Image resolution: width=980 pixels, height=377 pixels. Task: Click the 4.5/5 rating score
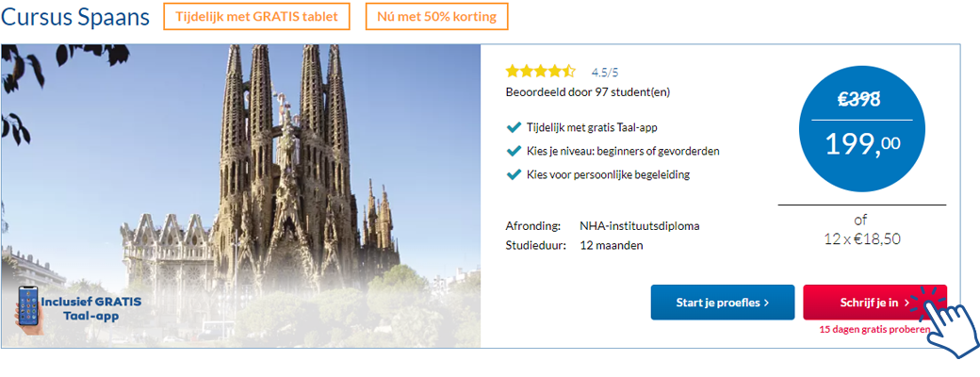605,72
